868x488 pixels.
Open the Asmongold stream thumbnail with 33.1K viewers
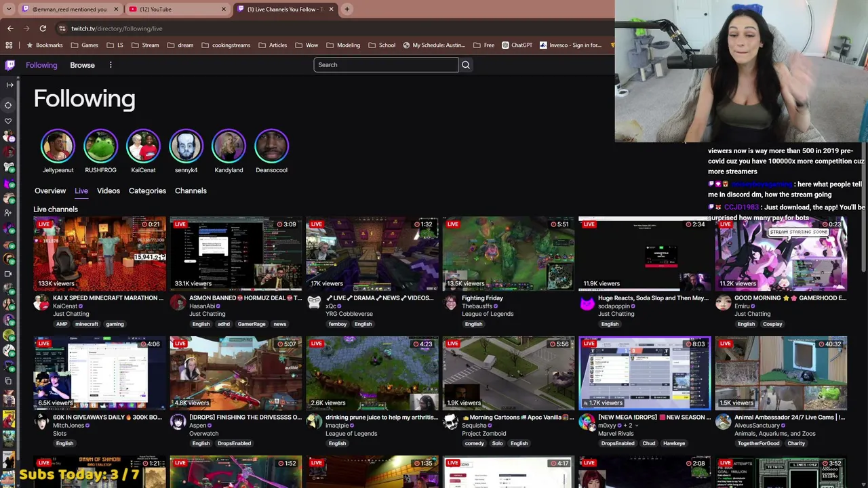pos(236,253)
